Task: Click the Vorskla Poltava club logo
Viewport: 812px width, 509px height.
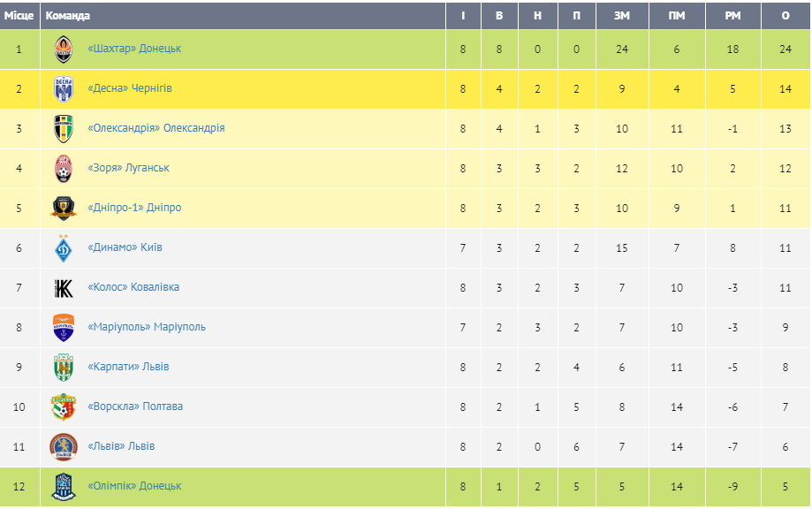Action: point(64,407)
